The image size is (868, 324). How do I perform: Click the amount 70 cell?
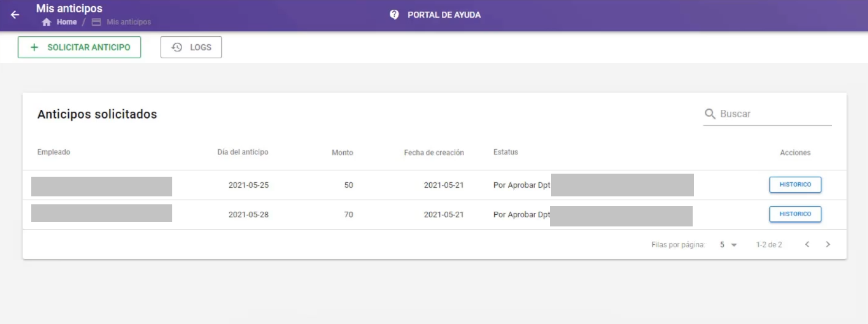[x=349, y=215]
